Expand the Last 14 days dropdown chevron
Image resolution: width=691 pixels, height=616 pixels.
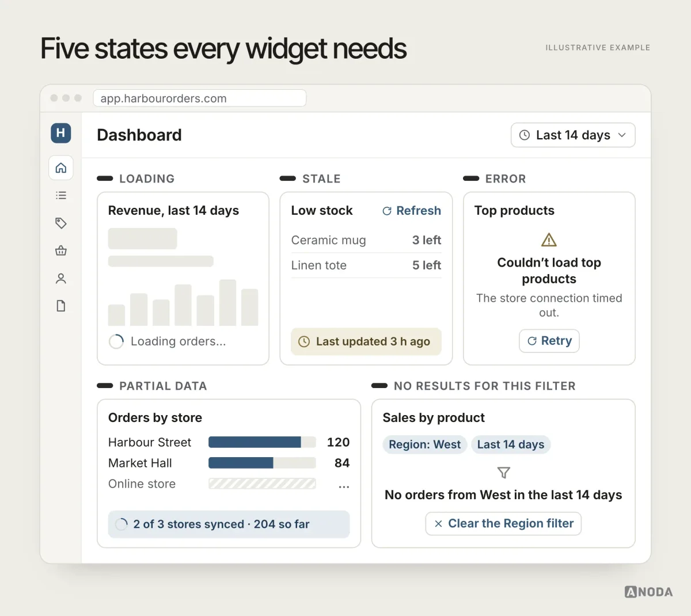pyautogui.click(x=622, y=135)
